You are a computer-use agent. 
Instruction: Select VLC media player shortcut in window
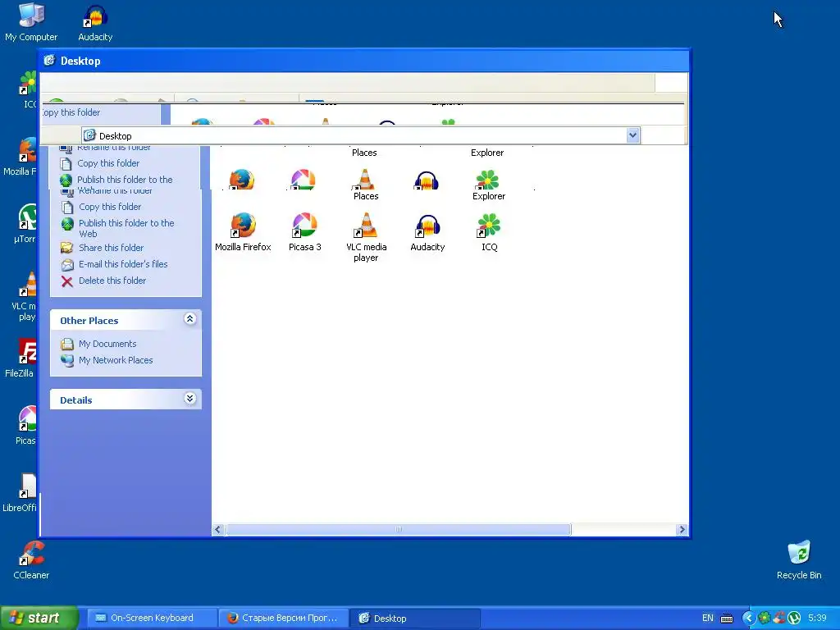[366, 237]
